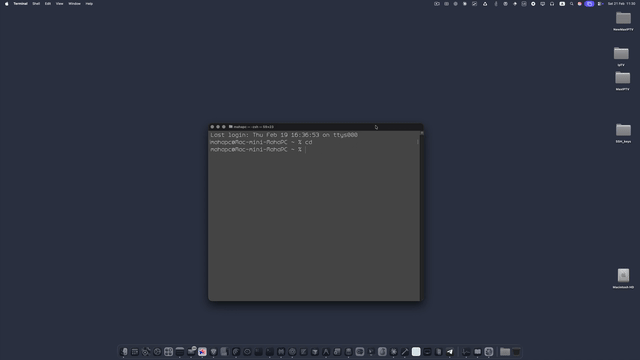
Task: Click the headphones icon in menu bar
Action: [552, 4]
